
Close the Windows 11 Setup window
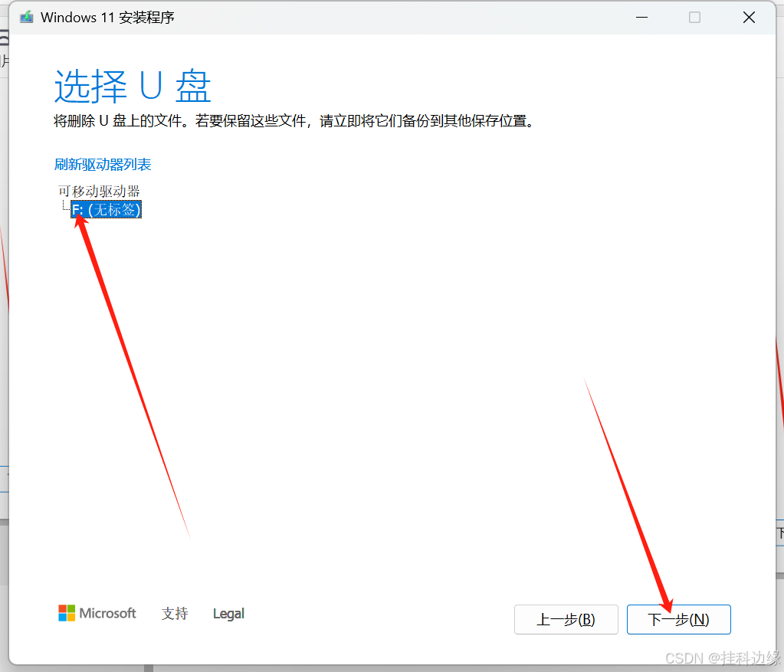[x=749, y=18]
